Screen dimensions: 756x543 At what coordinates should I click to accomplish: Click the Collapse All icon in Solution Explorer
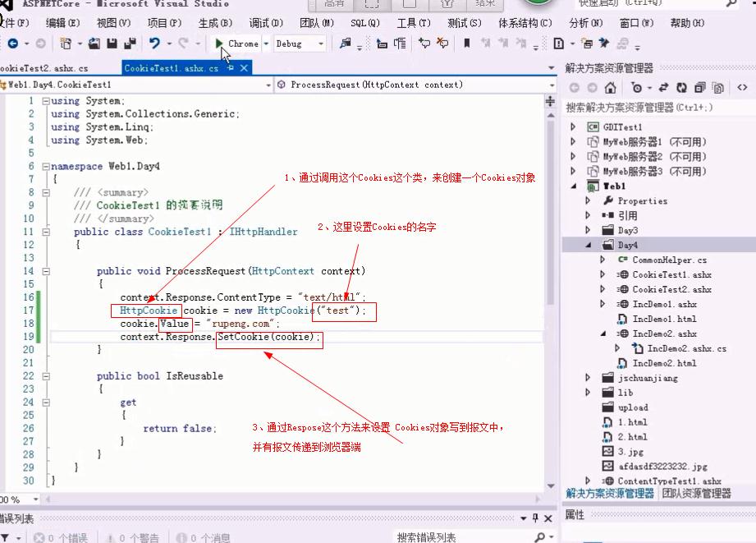700,88
